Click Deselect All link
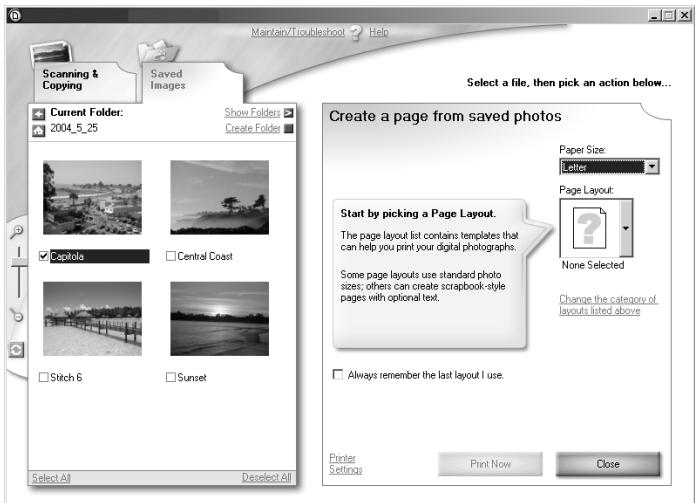This screenshot has height=503, width=695. pos(266,477)
